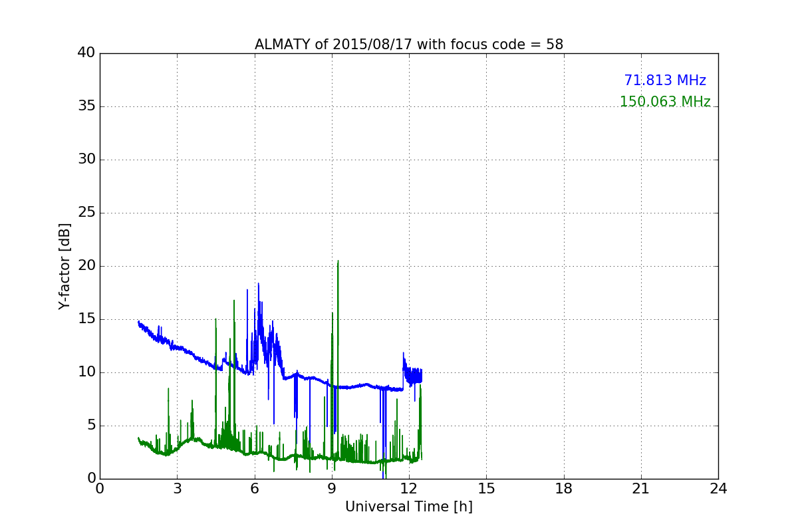The image size is (798, 532).
Task: Click the y-axis tick label '15'
Action: point(86,319)
